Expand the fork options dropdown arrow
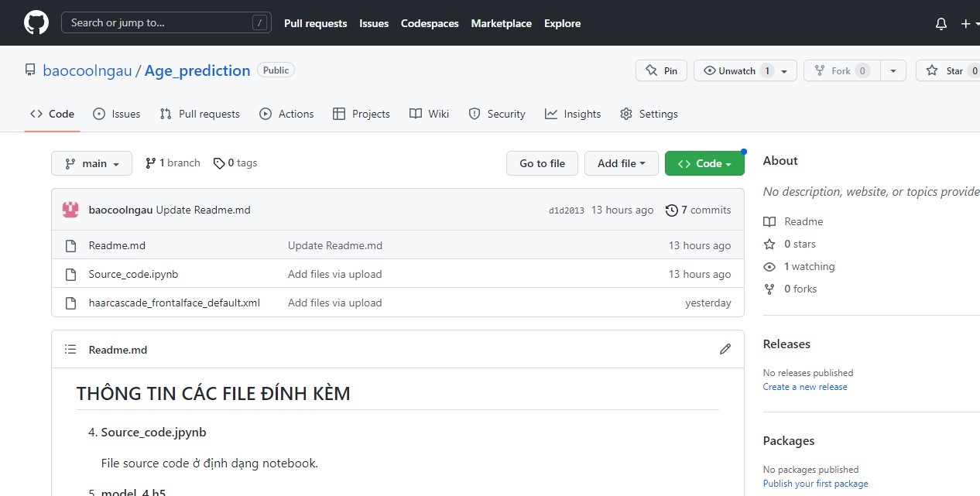This screenshot has height=496, width=980. [x=893, y=70]
